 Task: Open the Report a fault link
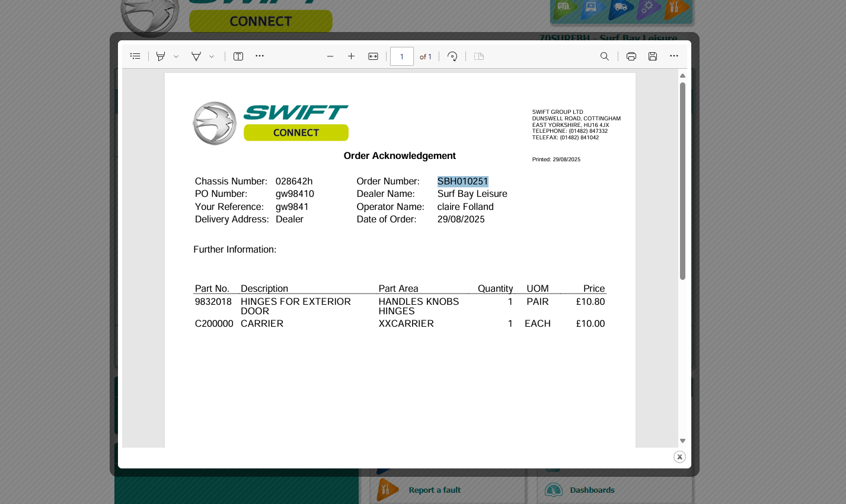(434, 490)
